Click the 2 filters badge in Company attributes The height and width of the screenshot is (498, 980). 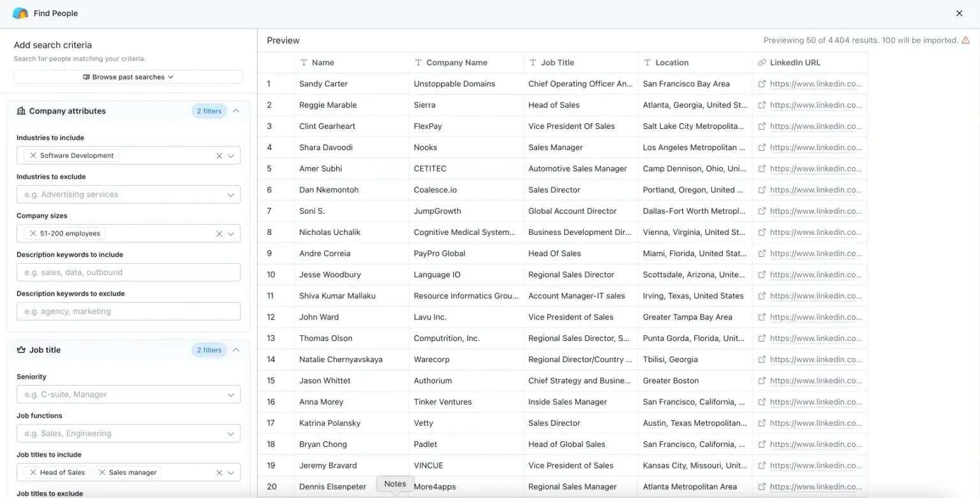coord(209,111)
